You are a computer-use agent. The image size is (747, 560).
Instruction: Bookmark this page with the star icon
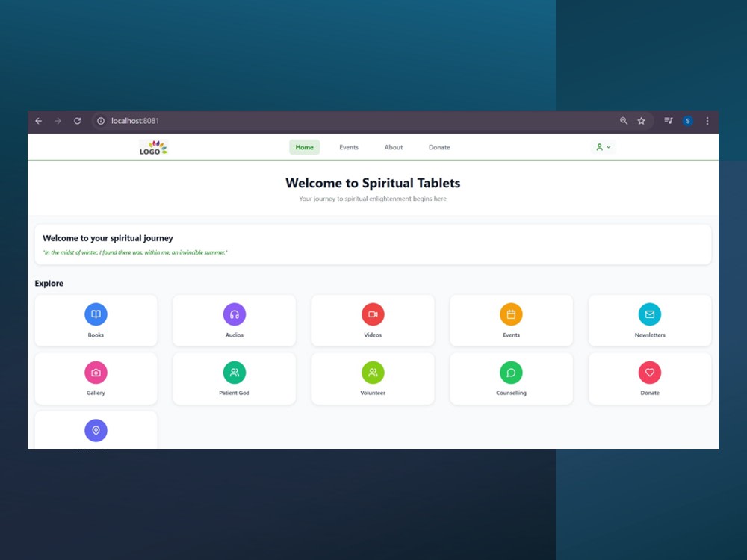point(642,121)
